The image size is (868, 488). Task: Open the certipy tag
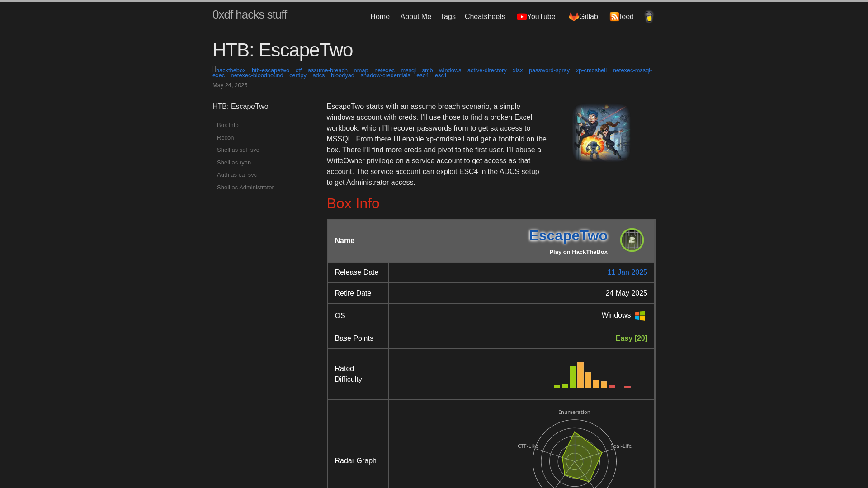tap(298, 75)
